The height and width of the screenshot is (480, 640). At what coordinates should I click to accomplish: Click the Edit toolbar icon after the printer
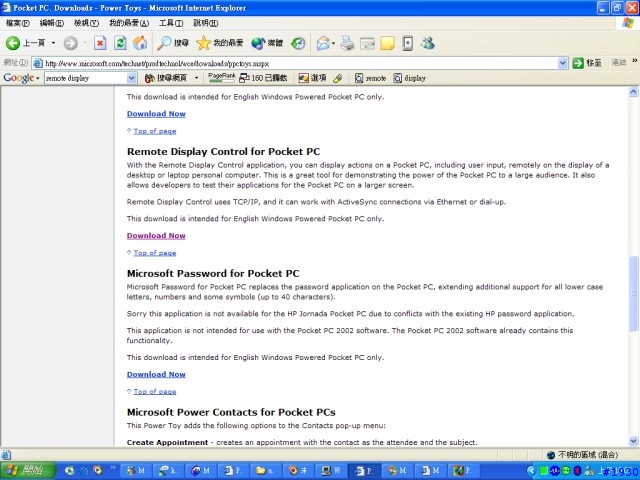tap(367, 43)
